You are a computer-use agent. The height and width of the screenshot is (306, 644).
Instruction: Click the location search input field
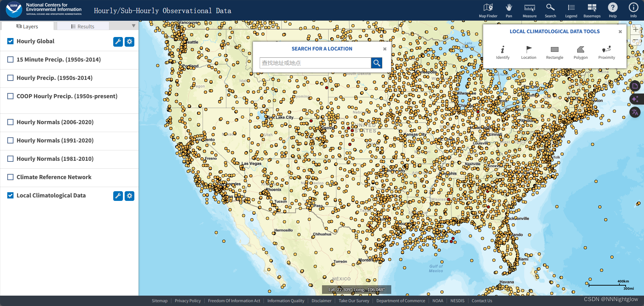pyautogui.click(x=315, y=63)
